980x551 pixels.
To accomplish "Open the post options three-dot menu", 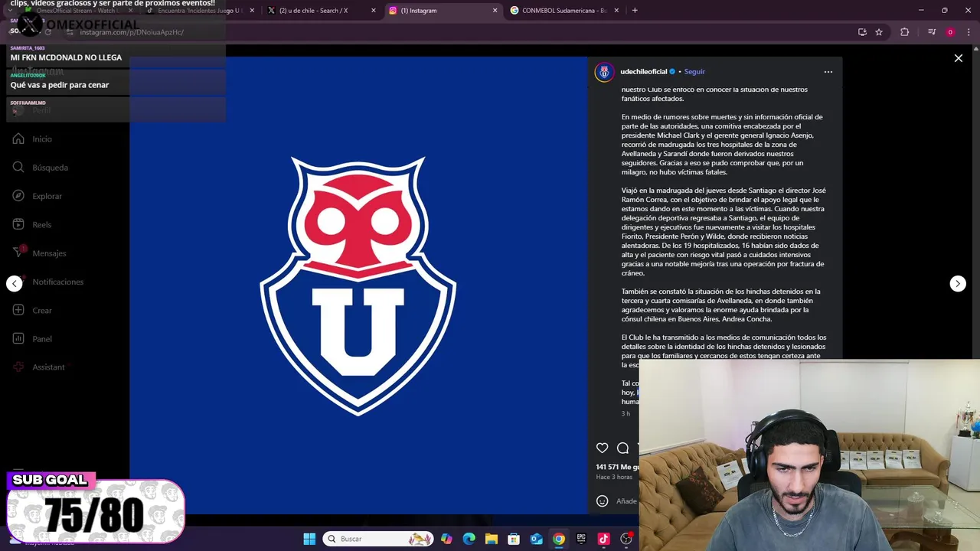I will (828, 72).
